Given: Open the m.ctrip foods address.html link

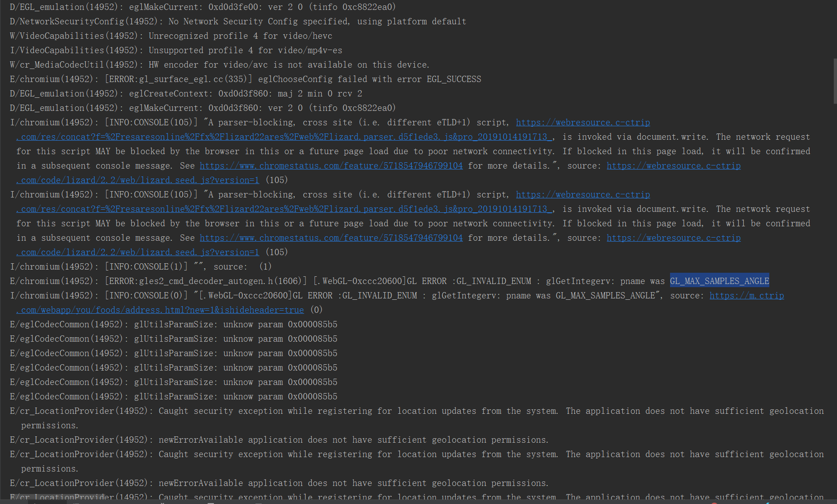Looking at the screenshot, I should 160,310.
